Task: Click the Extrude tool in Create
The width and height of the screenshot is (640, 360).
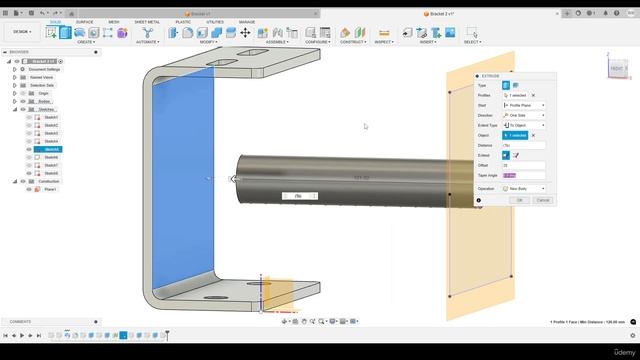Action: (x=65, y=32)
